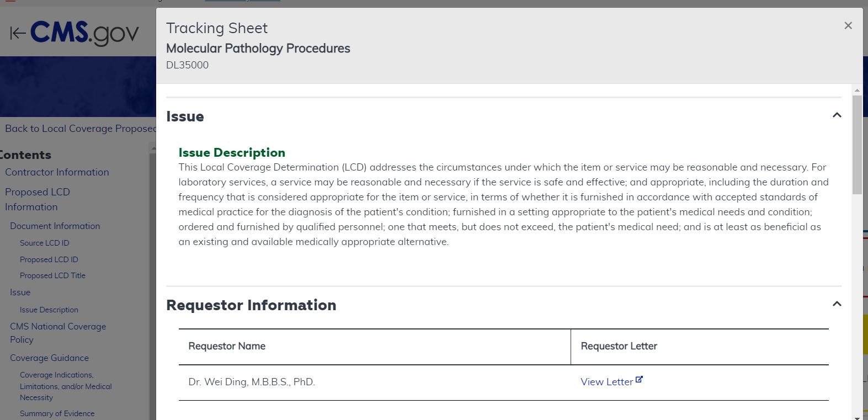Navigate to Proposed LCD Title entry
This screenshot has width=868, height=420.
pos(52,275)
